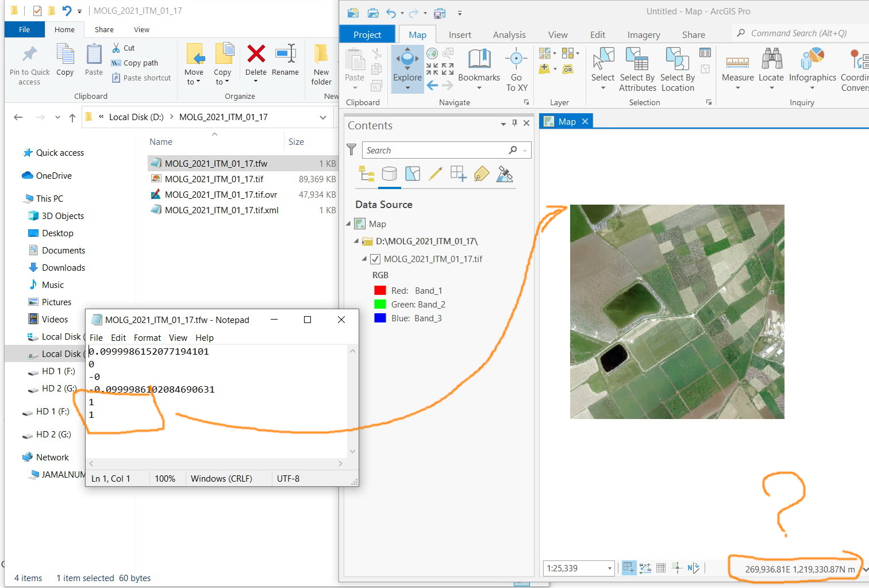
Task: Switch Contents to List By Data Source
Action: click(389, 174)
